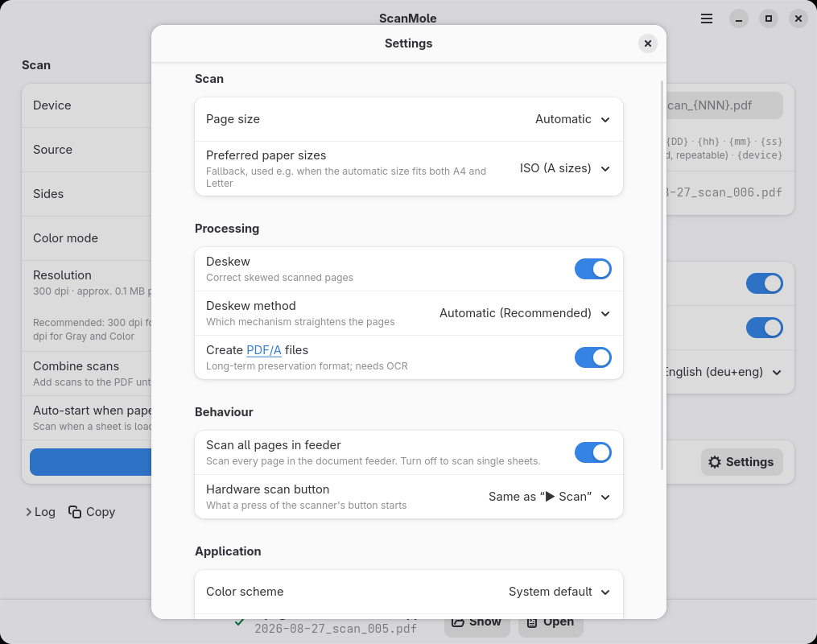Click the Auto-start when paper row
The image size is (817, 644).
point(86,419)
